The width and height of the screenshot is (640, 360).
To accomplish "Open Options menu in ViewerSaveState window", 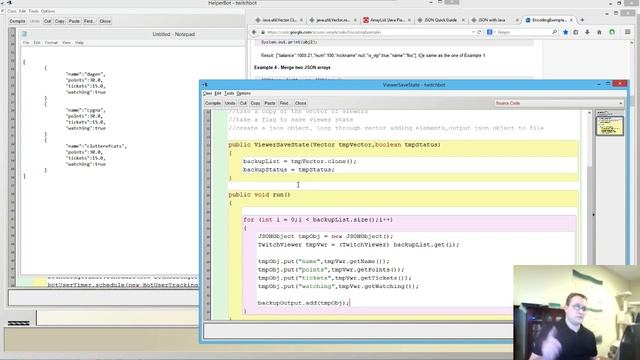I will coord(244,93).
